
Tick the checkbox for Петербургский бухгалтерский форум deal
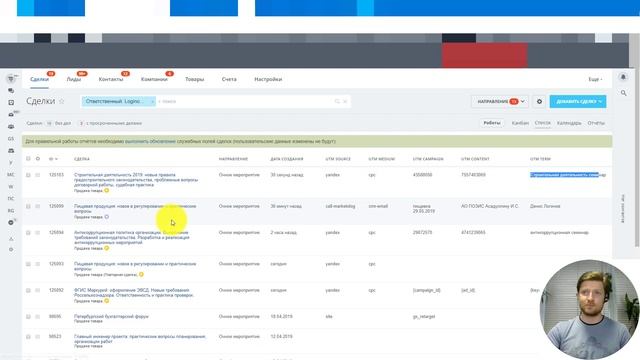click(x=28, y=316)
